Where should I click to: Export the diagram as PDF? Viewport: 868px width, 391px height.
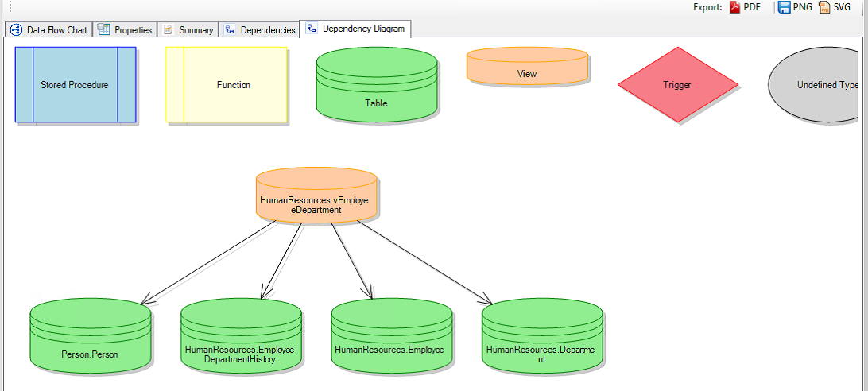(745, 7)
